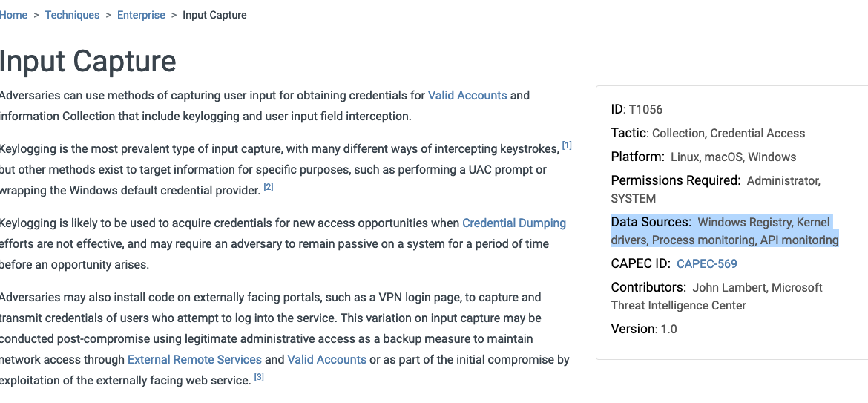Click the Platform row listing Linux, macOS, Windows
The image size is (868, 403).
pos(703,157)
